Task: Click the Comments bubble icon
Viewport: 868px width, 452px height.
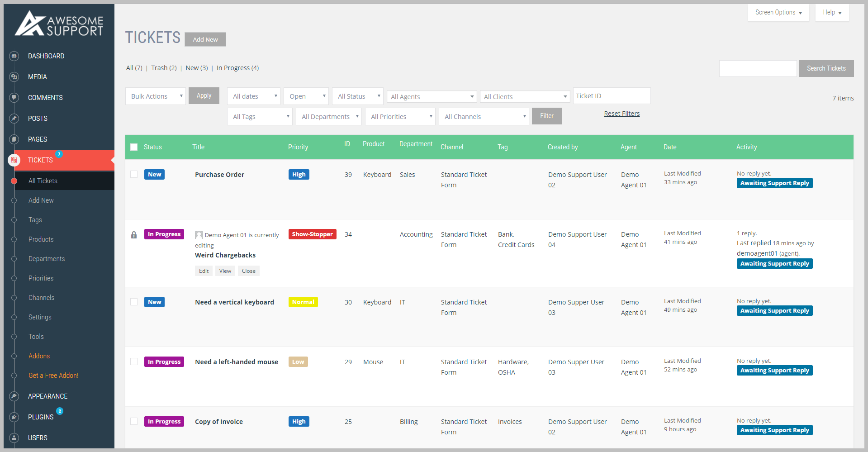Action: [14, 98]
